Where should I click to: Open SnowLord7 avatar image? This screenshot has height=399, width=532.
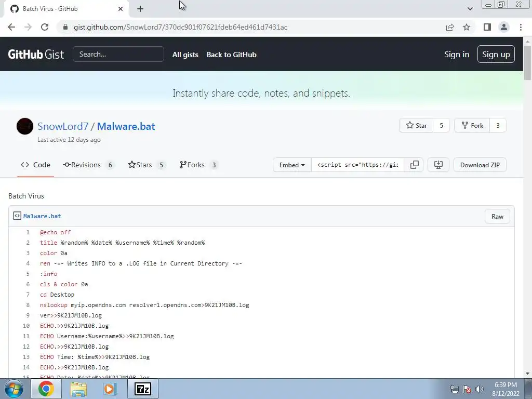[25, 126]
